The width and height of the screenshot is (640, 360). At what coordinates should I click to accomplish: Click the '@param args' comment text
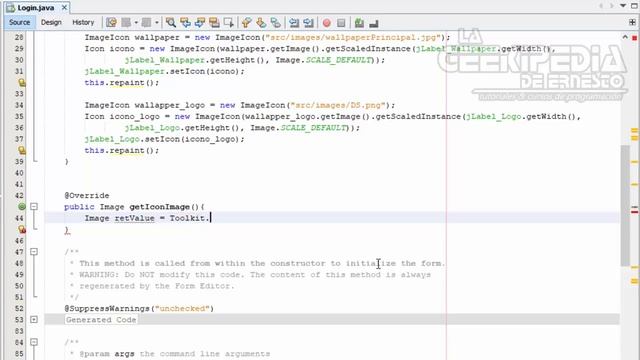pos(107,353)
